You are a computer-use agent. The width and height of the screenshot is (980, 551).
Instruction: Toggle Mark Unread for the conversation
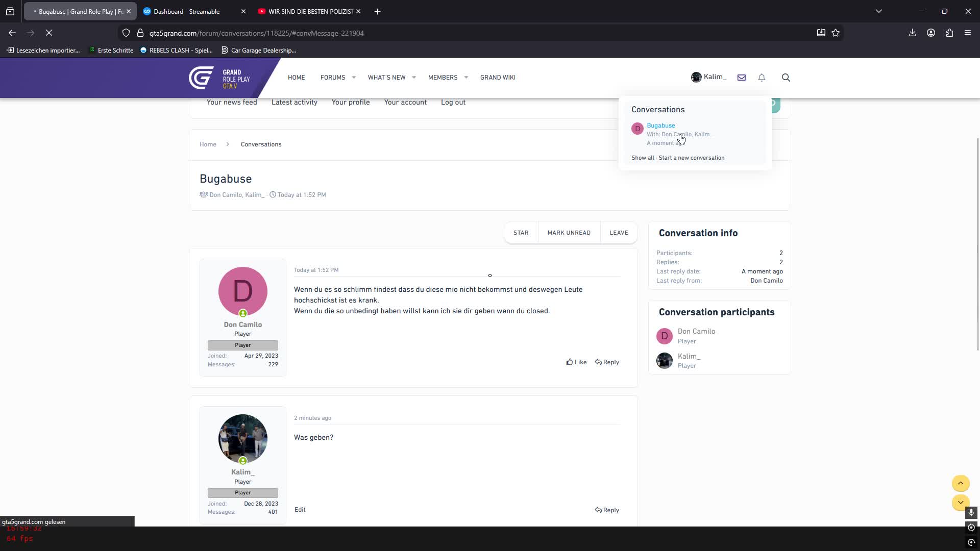pyautogui.click(x=569, y=232)
